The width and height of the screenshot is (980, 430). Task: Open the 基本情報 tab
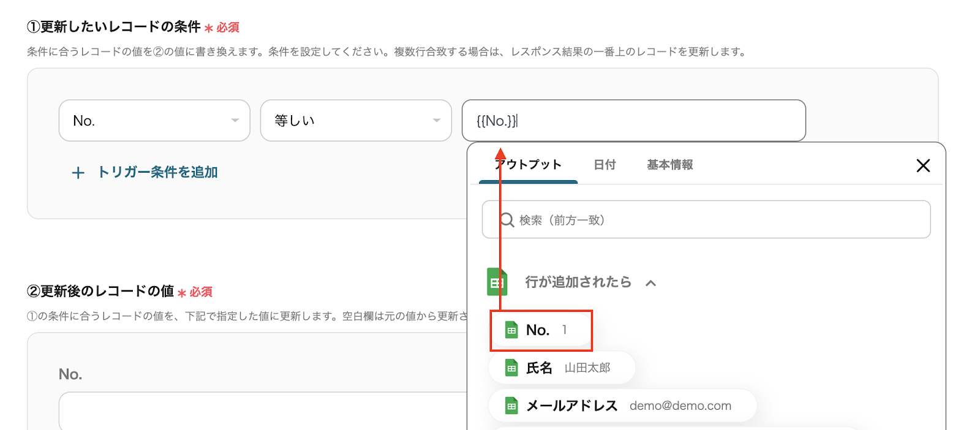(669, 165)
